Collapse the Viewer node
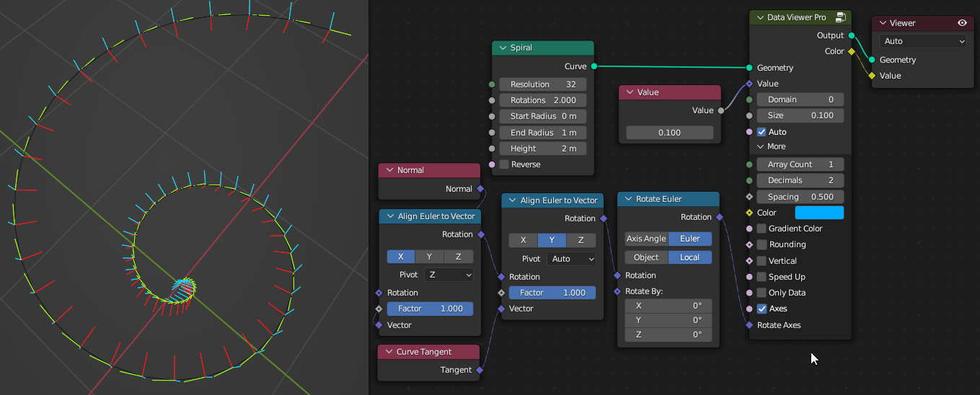 (882, 23)
